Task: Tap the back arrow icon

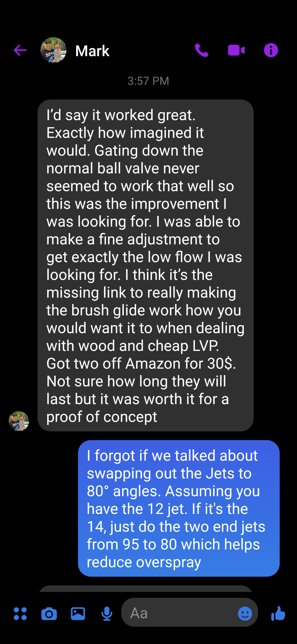Action: click(x=20, y=50)
